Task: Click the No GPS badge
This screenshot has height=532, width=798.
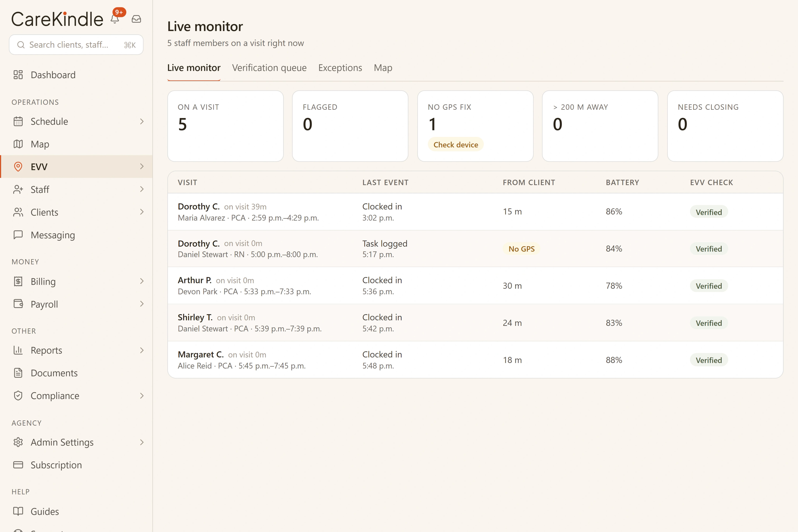Action: [x=521, y=249]
